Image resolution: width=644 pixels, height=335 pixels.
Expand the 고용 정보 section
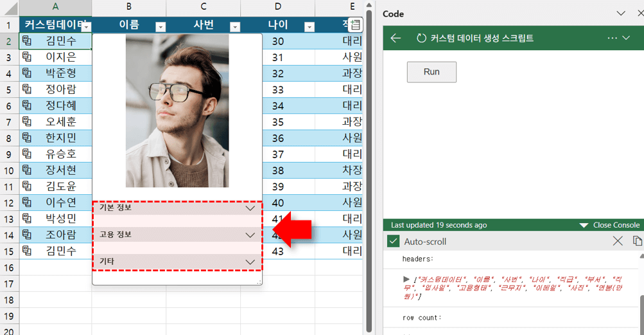click(x=250, y=235)
